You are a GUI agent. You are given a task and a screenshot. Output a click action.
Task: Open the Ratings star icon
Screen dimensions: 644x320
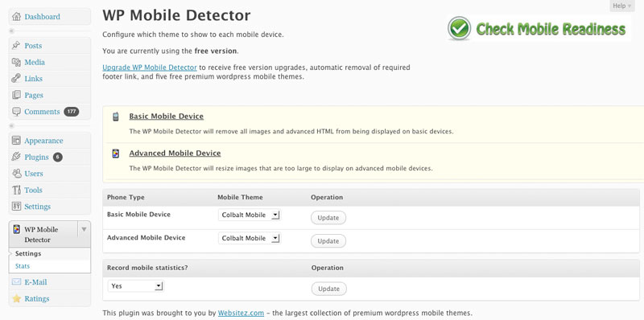pos(16,298)
